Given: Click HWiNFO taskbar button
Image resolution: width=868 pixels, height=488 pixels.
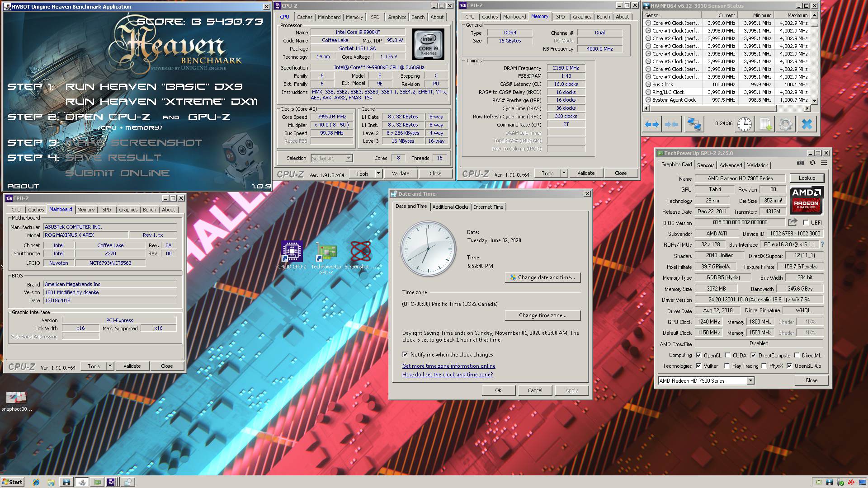Looking at the screenshot, I should pyautogui.click(x=66, y=482).
